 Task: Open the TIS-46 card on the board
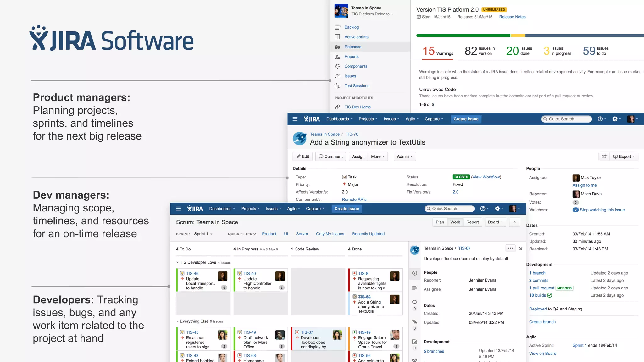pyautogui.click(x=203, y=280)
